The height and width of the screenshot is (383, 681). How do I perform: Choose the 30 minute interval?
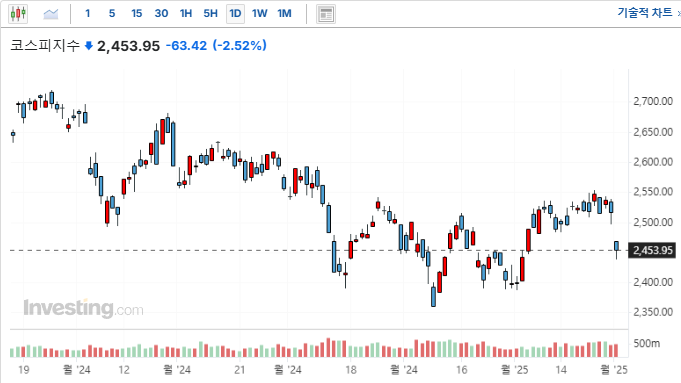point(161,13)
